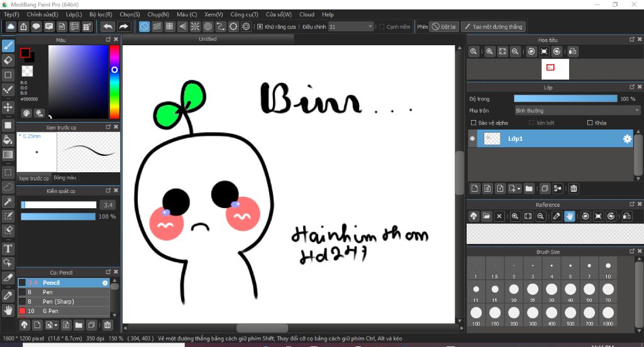The image size is (644, 347).
Task: Click Tạo một đường thẳng button
Action: [x=493, y=26]
